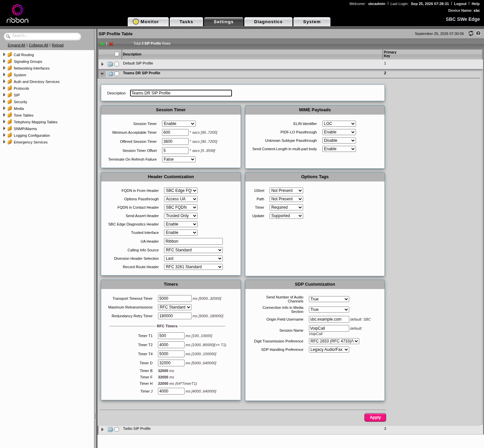The image size is (484, 448).
Task: Click the SIP folder icon
Action: [10, 95]
